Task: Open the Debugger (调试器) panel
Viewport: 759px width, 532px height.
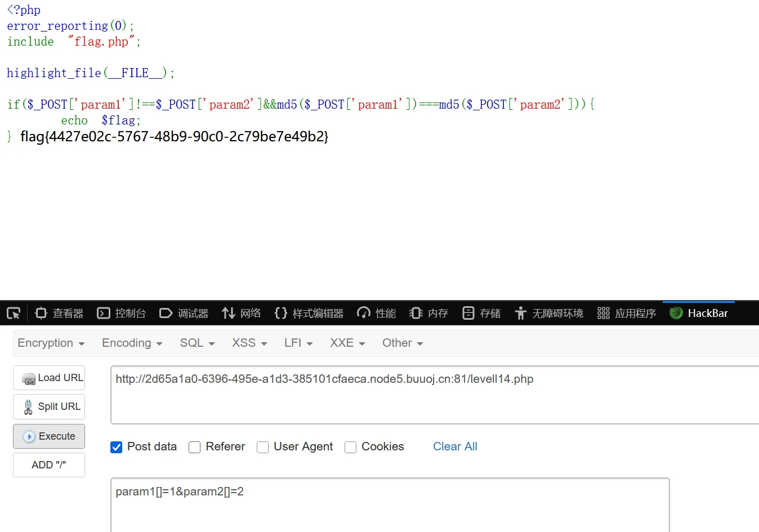Action: 184,313
